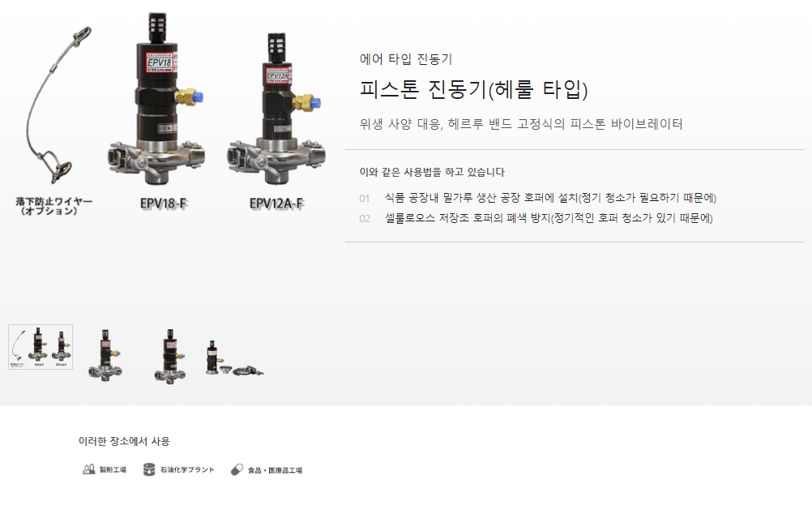Select usage example 01 about flour hopper
The height and width of the screenshot is (506, 812).
pos(537,198)
